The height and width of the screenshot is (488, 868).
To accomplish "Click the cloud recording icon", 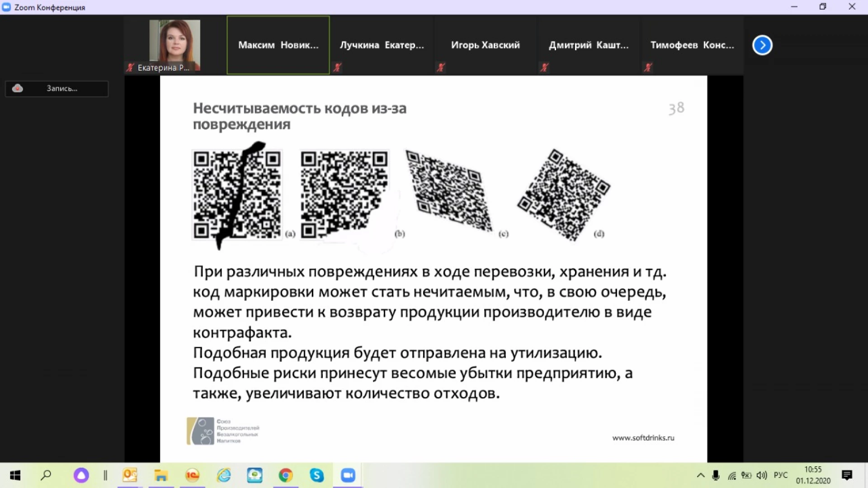I will pyautogui.click(x=18, y=88).
